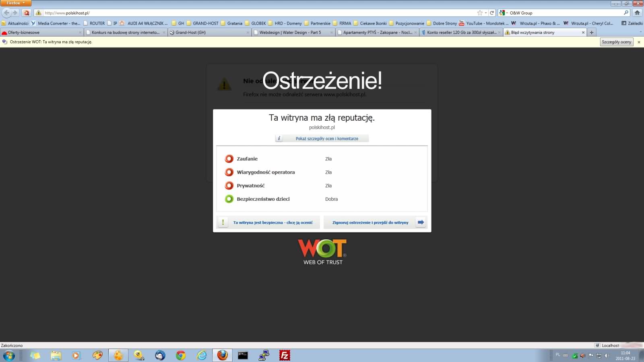Expand the Gratania bookmarks folder
The image size is (644, 362).
click(231, 23)
